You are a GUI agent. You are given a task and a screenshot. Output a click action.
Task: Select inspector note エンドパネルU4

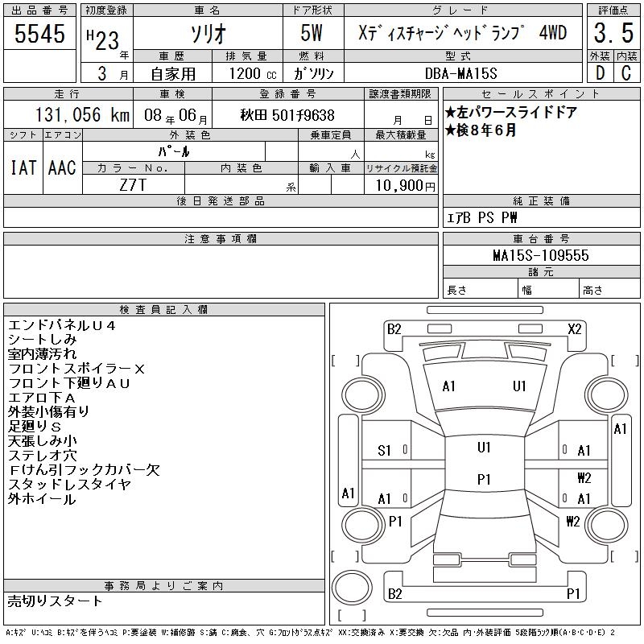coord(62,325)
